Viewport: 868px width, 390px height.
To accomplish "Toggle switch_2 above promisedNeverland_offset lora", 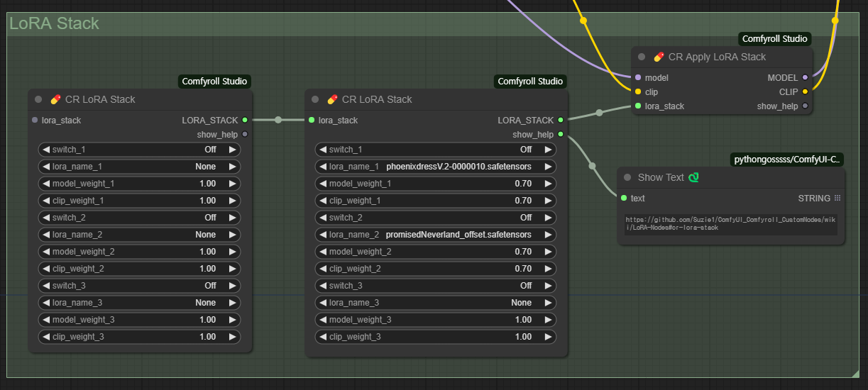I will (435, 218).
